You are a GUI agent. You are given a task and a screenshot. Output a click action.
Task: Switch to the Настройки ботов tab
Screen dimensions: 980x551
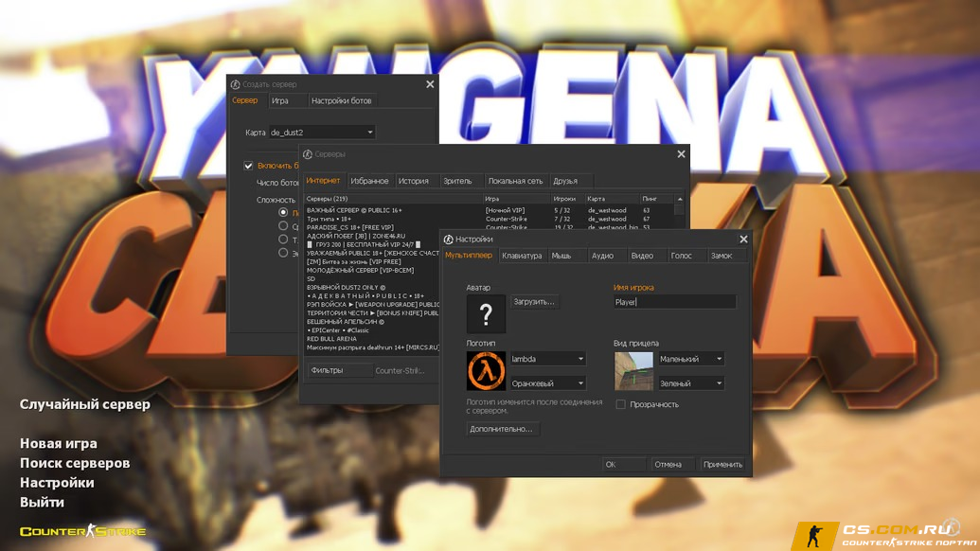click(x=341, y=100)
